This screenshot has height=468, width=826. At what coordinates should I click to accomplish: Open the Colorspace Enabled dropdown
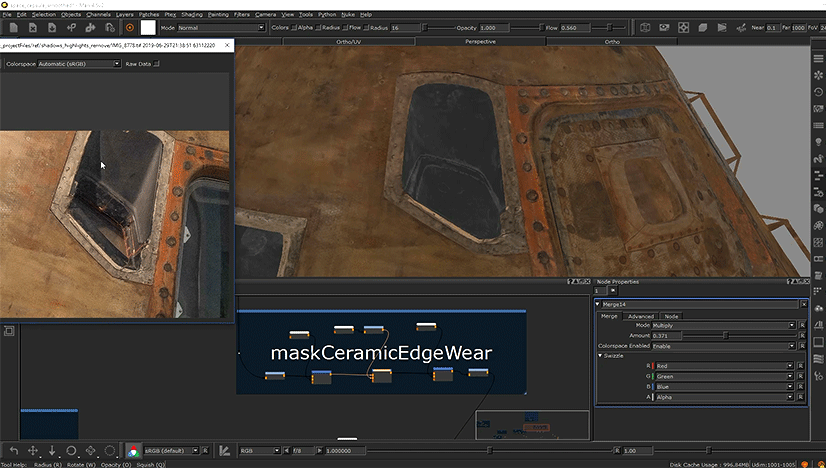coord(723,346)
